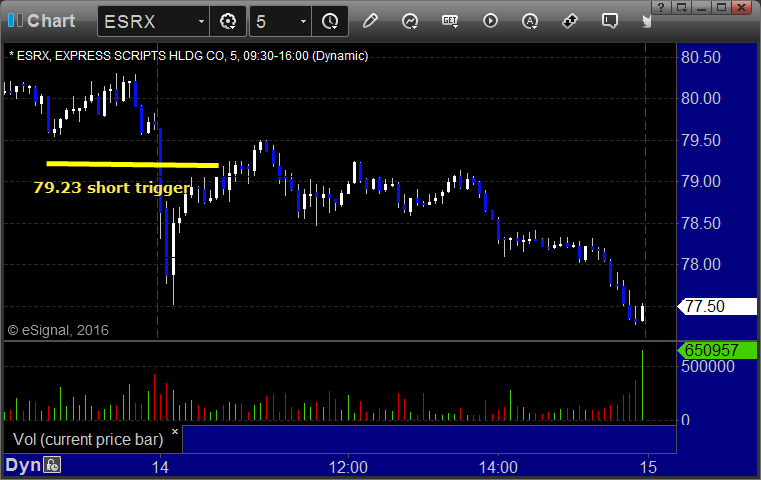The image size is (761, 480).
Task: Click the 78.00 price axis label
Action: tap(701, 265)
